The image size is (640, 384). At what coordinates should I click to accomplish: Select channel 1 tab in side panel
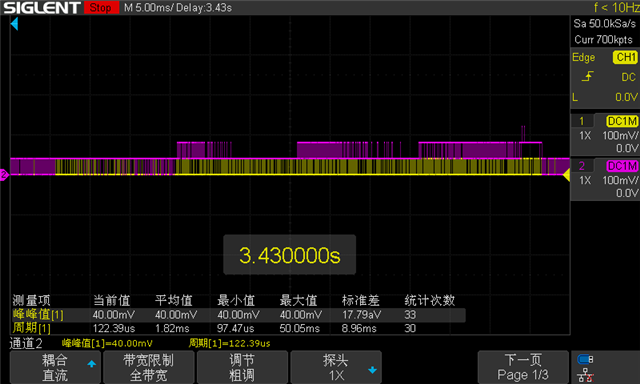582,121
